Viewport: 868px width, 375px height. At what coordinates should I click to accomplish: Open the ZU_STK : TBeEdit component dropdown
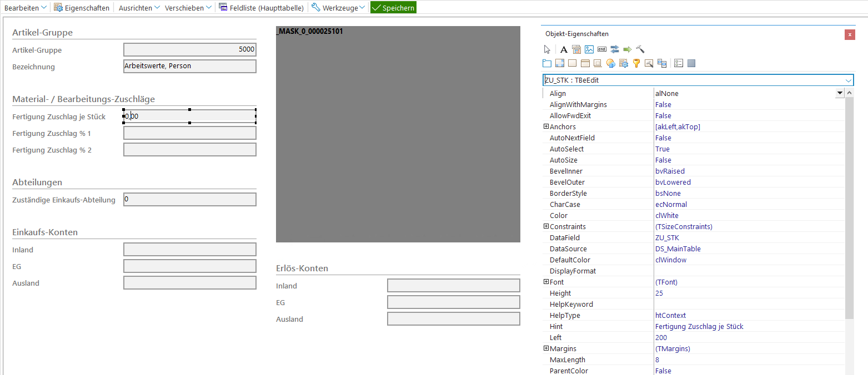click(848, 80)
